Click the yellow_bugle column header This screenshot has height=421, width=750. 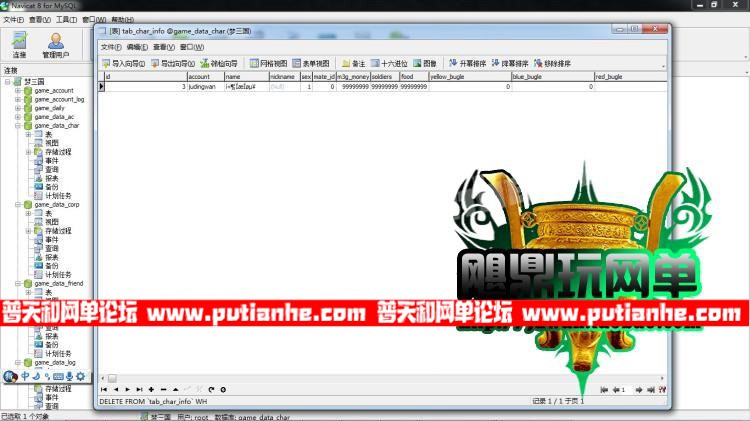[470, 77]
